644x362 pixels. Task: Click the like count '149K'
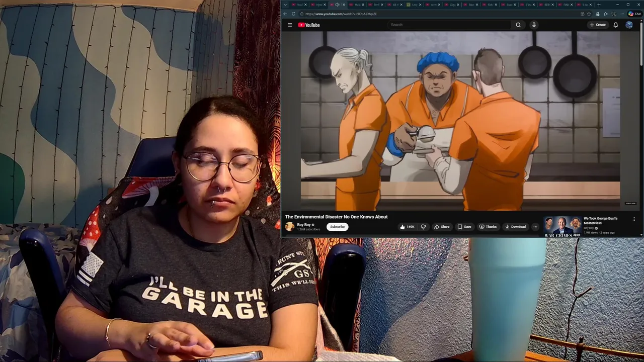pos(411,227)
